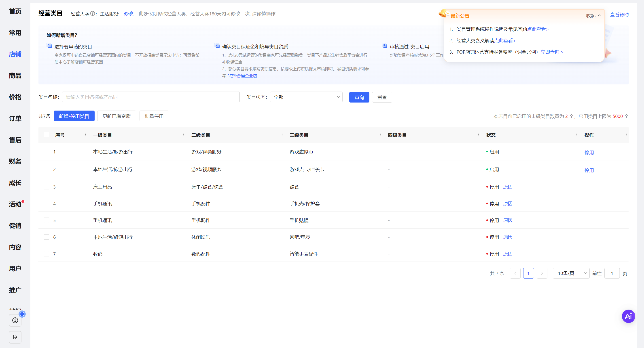Check row 3 被套 checkbox
644x348 pixels.
coord(47,187)
